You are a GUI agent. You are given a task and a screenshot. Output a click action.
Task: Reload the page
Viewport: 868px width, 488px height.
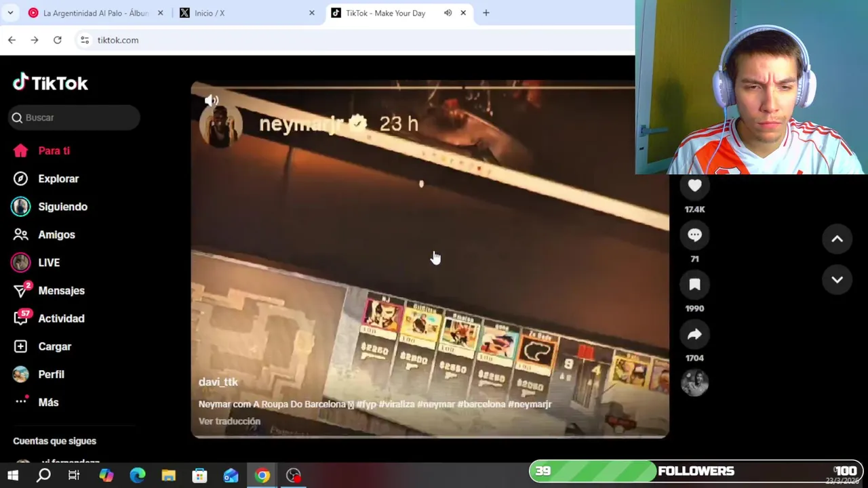click(58, 40)
